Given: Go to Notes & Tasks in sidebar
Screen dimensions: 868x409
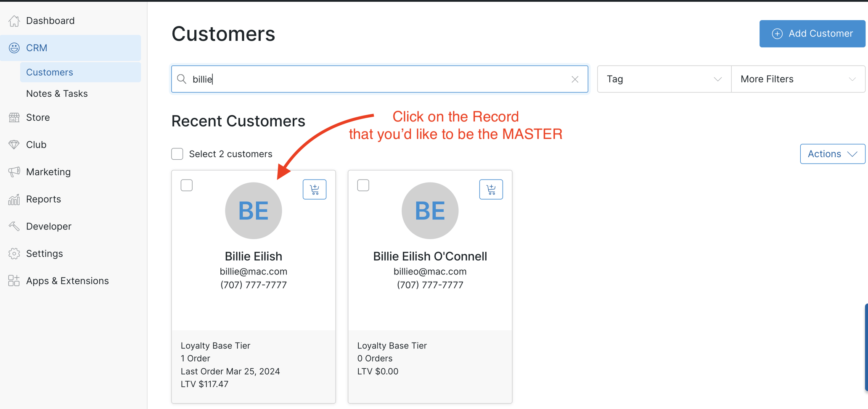Looking at the screenshot, I should pos(57,93).
